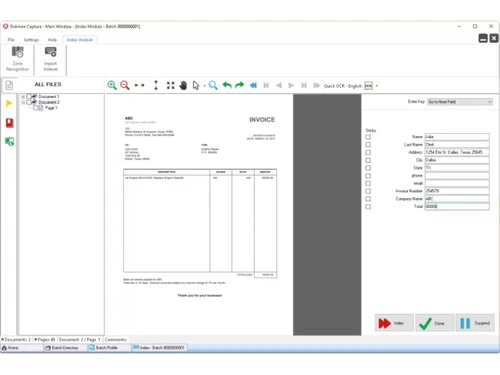The height and width of the screenshot is (375, 500).
Task: Click the red bookmark sidebar icon
Action: coord(9,123)
